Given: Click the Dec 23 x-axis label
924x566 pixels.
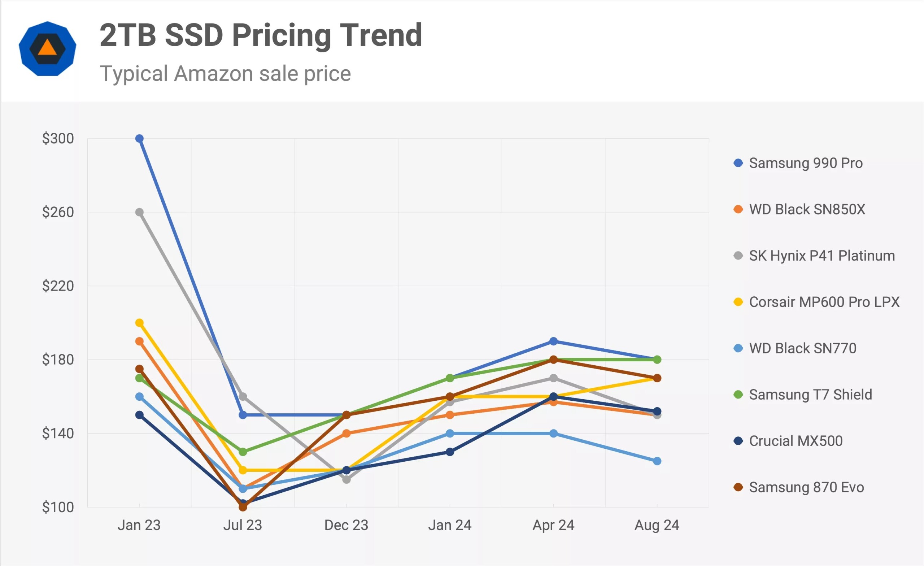Looking at the screenshot, I should click(x=346, y=525).
